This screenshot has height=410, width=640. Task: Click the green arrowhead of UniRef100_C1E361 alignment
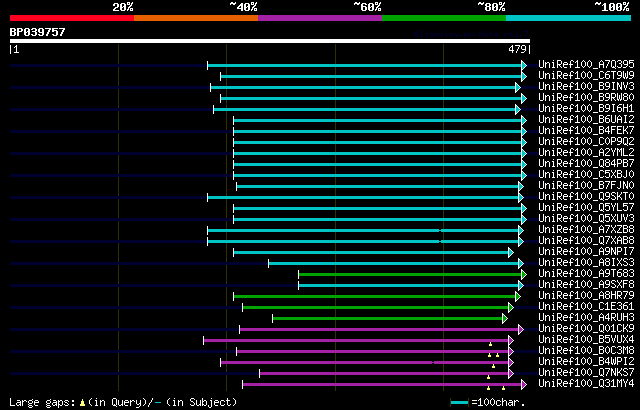click(511, 308)
